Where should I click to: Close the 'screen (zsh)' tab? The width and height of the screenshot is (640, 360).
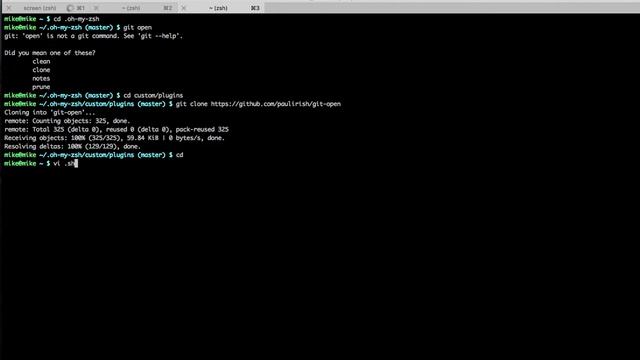pos(9,8)
